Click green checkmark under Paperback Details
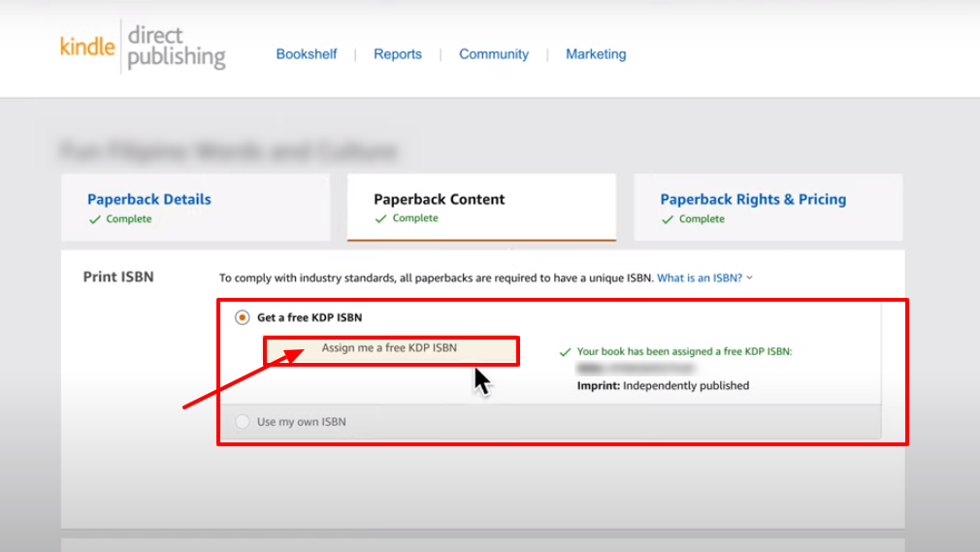980x552 pixels. click(94, 219)
